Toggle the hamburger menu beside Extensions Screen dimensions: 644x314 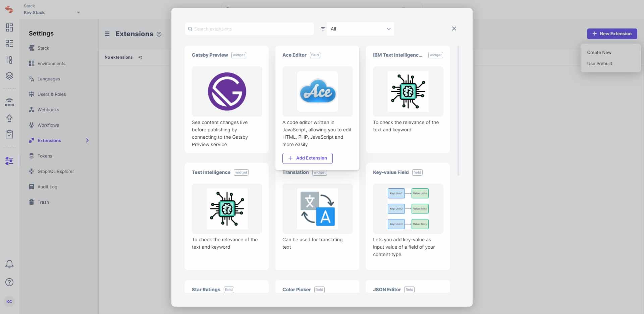107,34
